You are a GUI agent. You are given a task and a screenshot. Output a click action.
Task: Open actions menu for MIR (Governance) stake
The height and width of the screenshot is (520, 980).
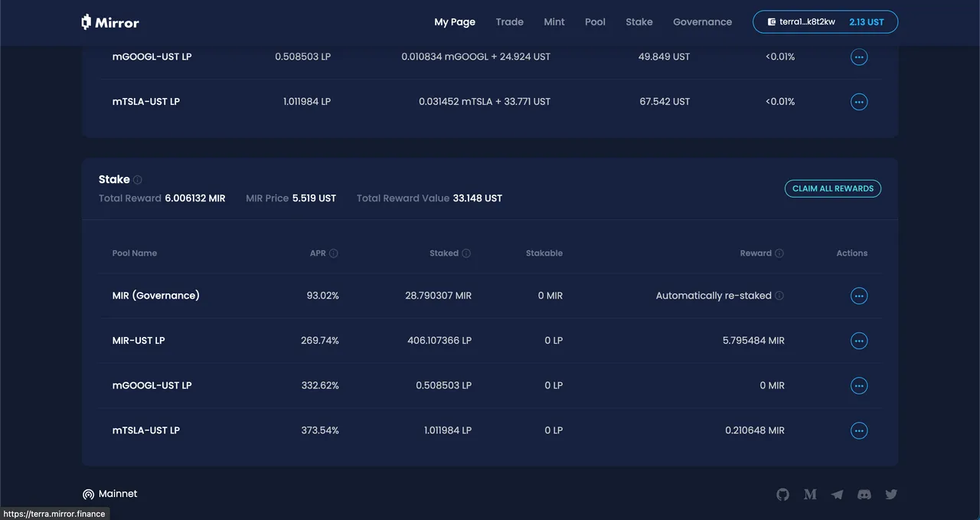859,296
